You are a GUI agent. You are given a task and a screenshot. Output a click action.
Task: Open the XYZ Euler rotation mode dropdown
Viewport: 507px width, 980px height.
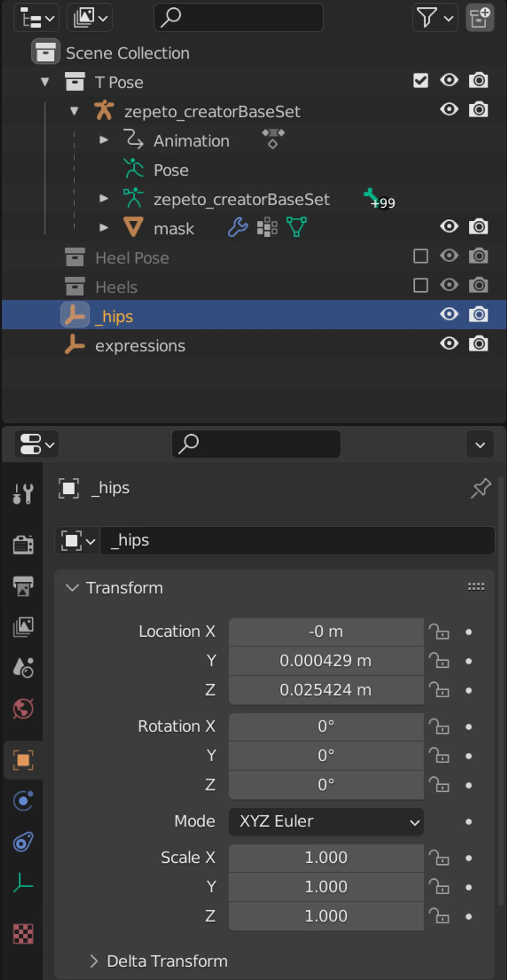pyautogui.click(x=326, y=821)
